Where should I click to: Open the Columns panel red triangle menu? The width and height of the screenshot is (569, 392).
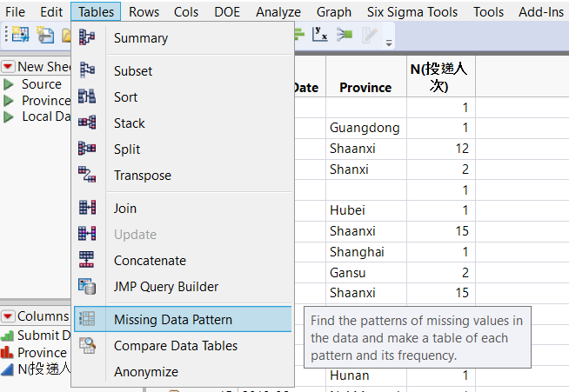[x=8, y=316]
